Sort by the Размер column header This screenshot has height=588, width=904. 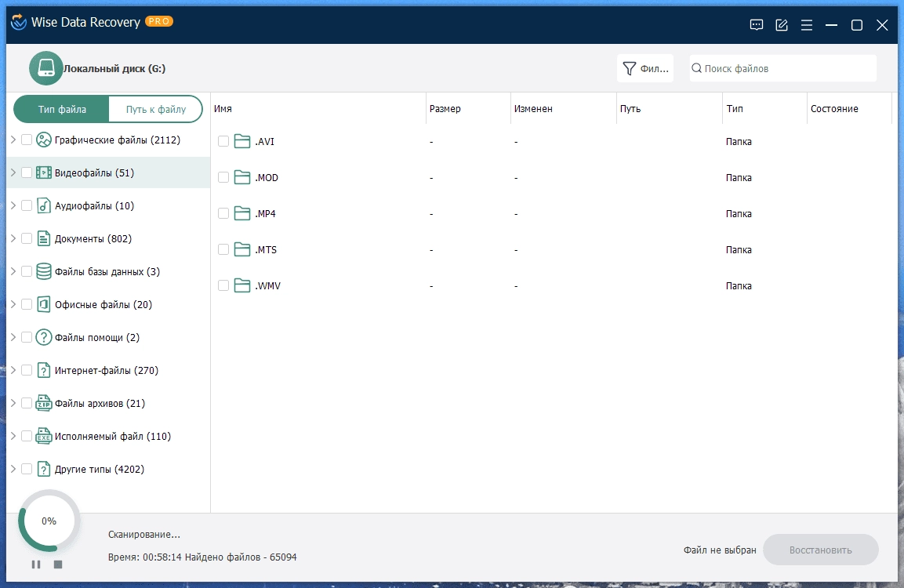468,108
